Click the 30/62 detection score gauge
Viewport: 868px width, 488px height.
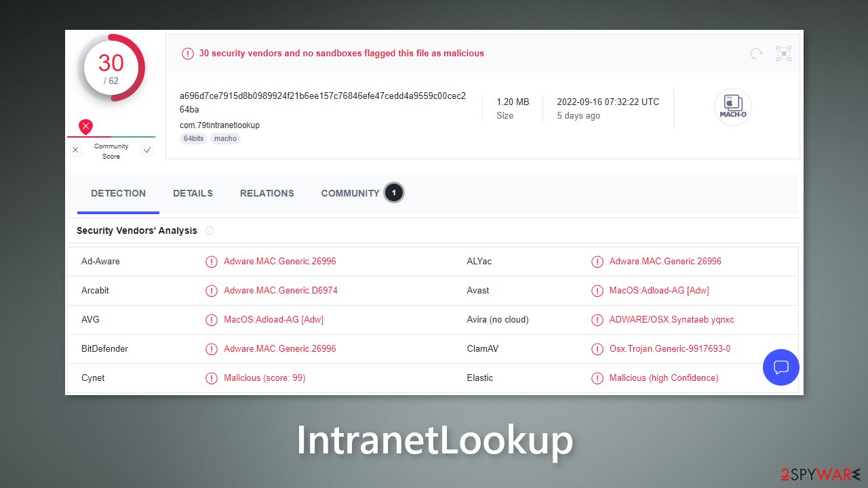pos(111,68)
